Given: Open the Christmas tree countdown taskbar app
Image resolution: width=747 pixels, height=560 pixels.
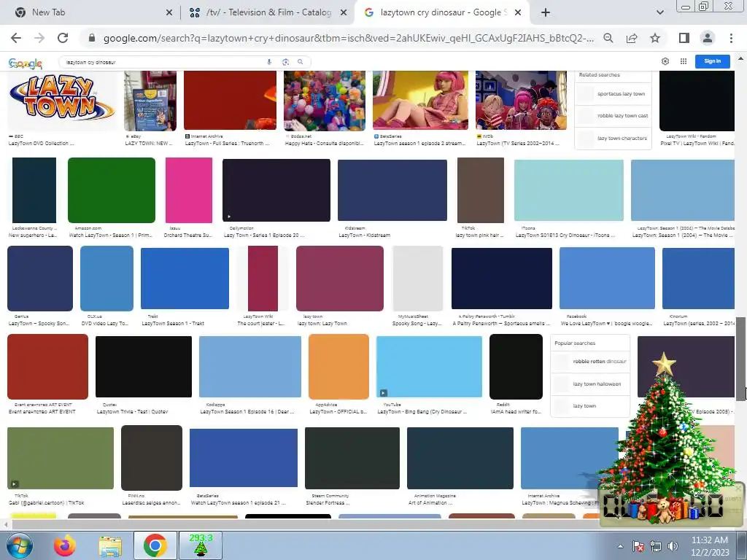Looking at the screenshot, I should (201, 545).
